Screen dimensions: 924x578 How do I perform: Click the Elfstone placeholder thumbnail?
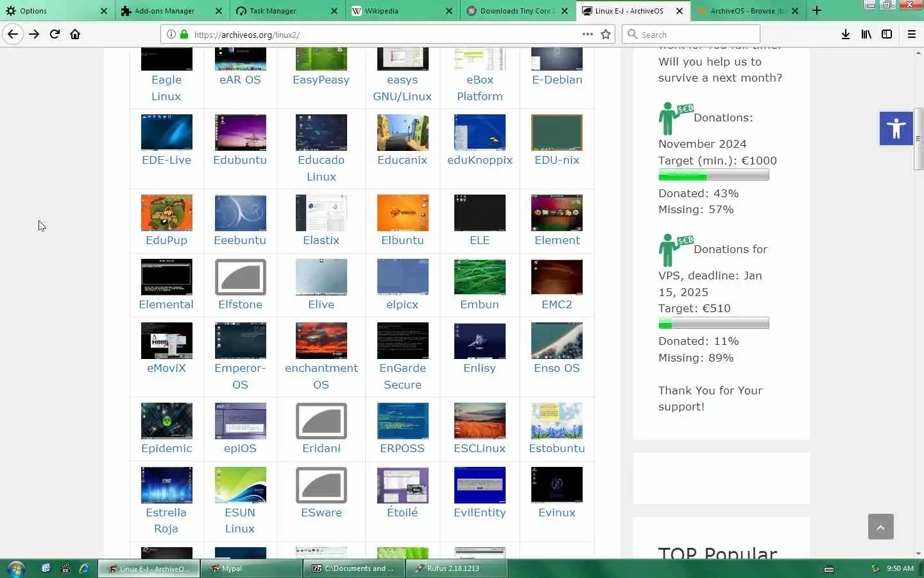coord(240,277)
